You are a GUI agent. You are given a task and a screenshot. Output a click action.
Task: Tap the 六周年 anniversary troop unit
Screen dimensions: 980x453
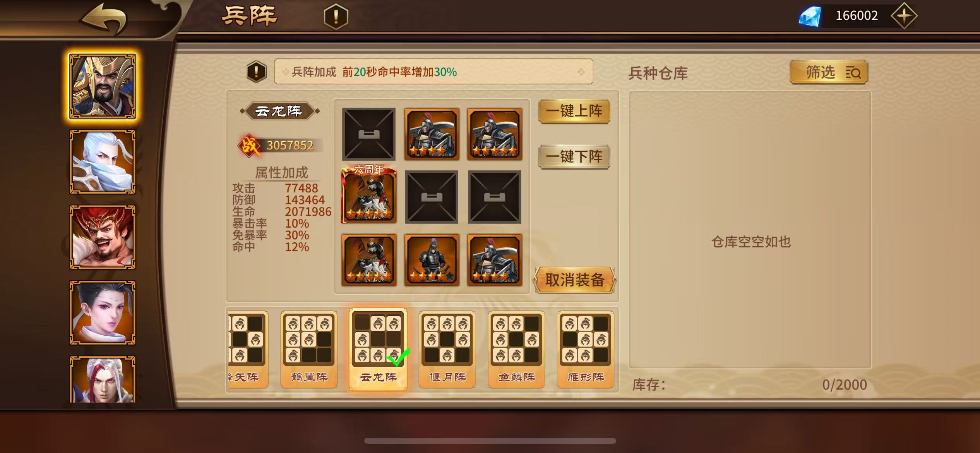pyautogui.click(x=369, y=194)
